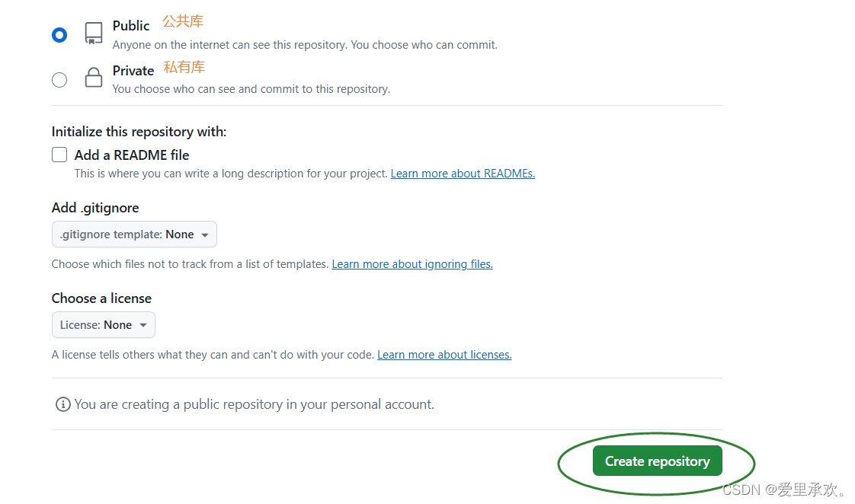
Task: Click the License dropdown caret arrow
Action: (x=143, y=325)
